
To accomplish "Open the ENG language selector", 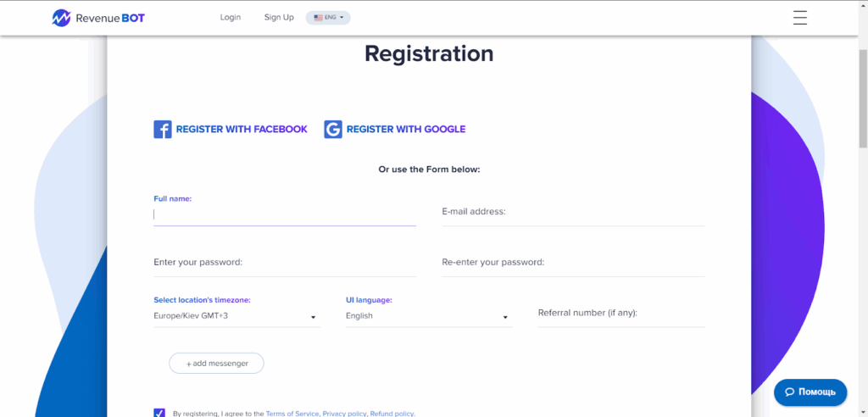I will coord(328,18).
